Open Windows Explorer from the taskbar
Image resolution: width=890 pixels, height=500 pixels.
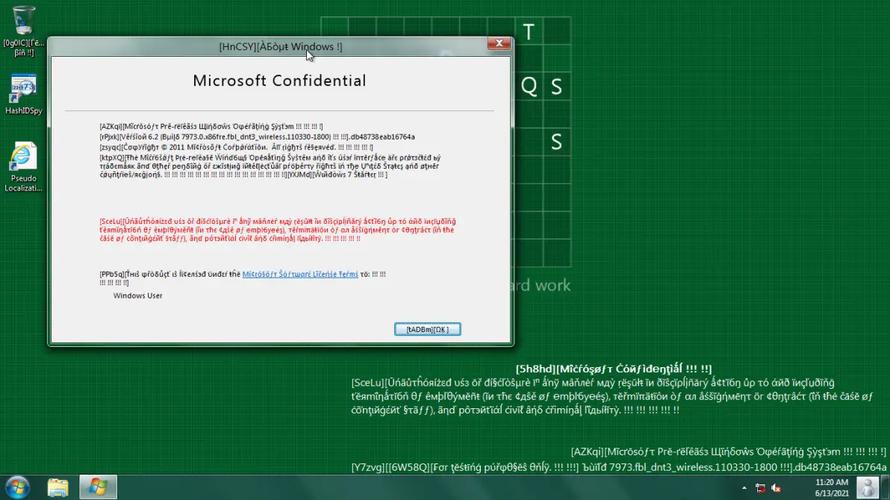58,488
